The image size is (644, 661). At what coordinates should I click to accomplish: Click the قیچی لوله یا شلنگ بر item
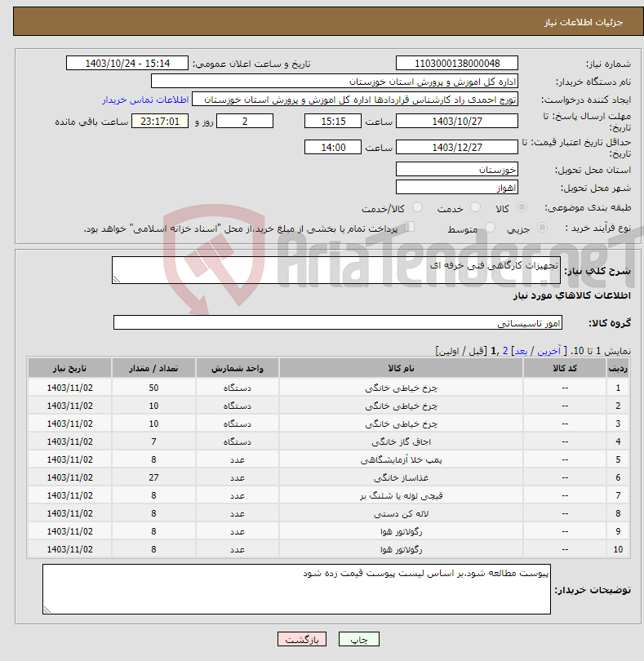pos(401,495)
